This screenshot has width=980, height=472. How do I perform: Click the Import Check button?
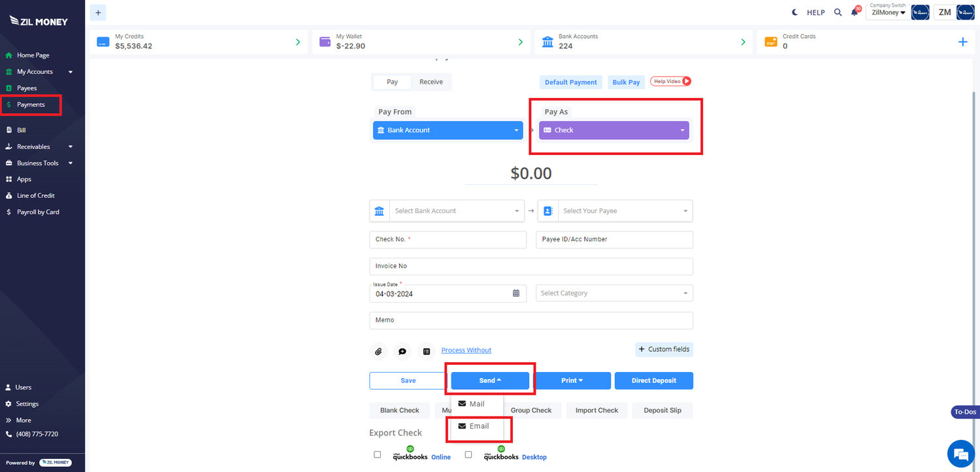point(596,411)
